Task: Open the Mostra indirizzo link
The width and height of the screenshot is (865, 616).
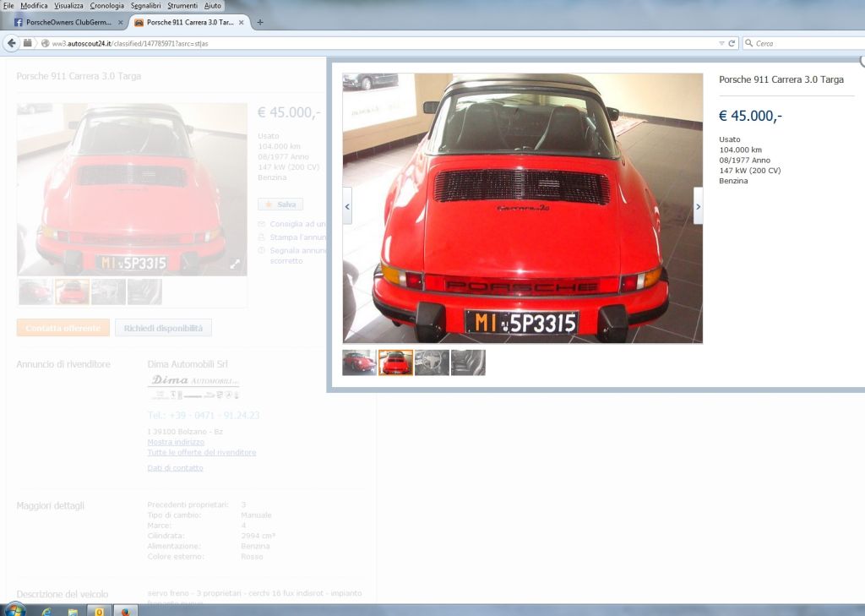Action: tap(176, 442)
